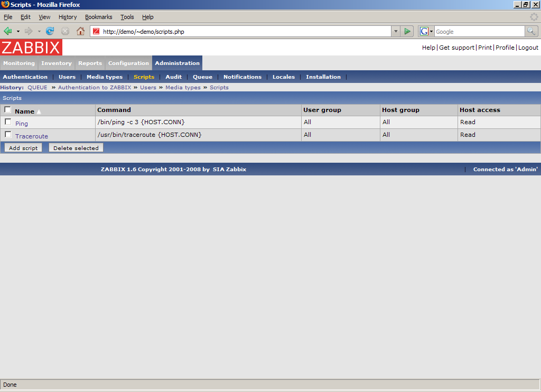Switch to the Configuration tab
The image size is (541, 392).
click(129, 63)
